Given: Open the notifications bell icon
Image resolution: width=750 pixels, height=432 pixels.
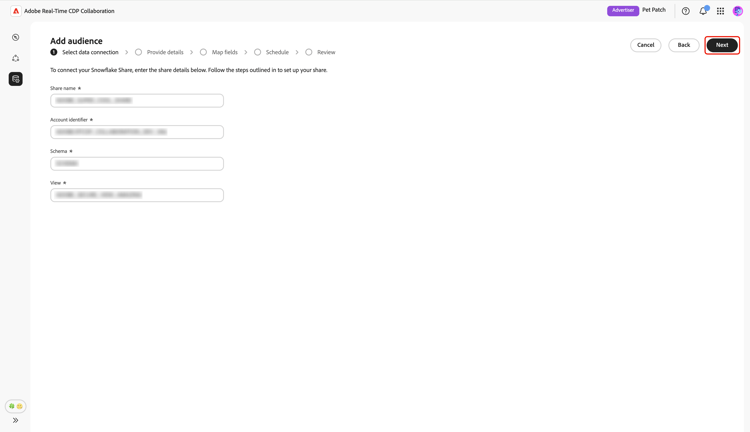Looking at the screenshot, I should (703, 11).
